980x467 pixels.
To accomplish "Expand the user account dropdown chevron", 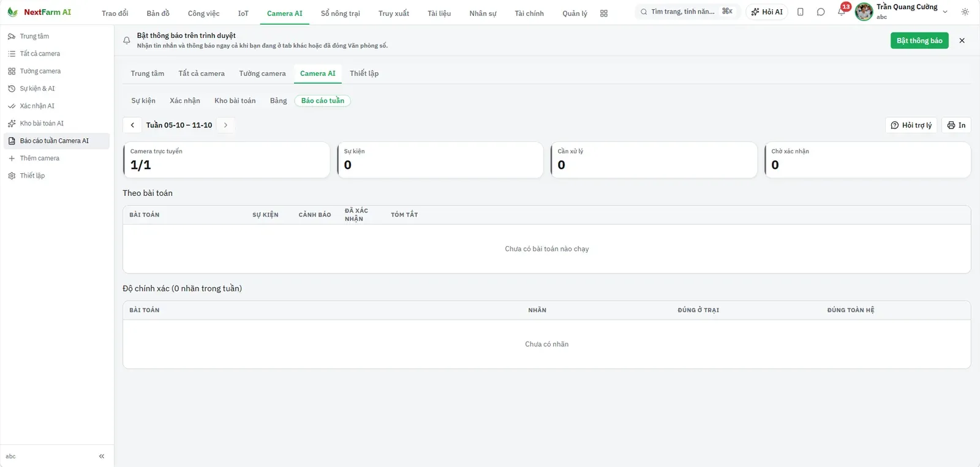I will 945,12.
